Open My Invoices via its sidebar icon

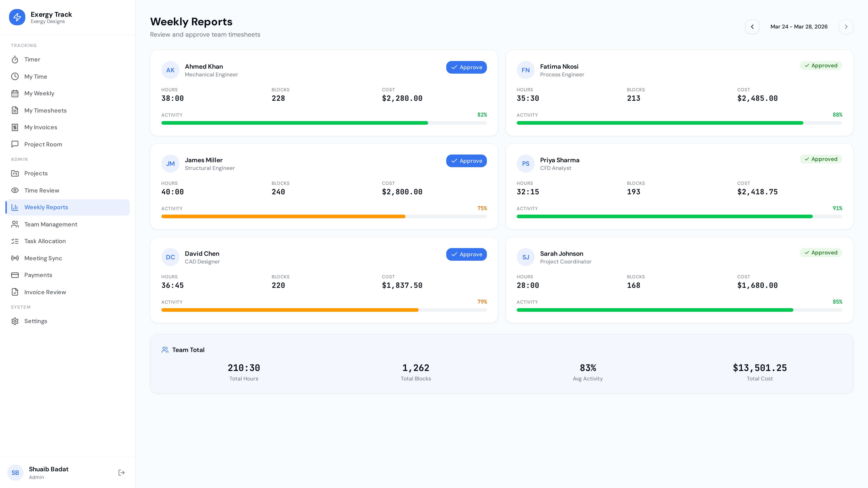(15, 127)
